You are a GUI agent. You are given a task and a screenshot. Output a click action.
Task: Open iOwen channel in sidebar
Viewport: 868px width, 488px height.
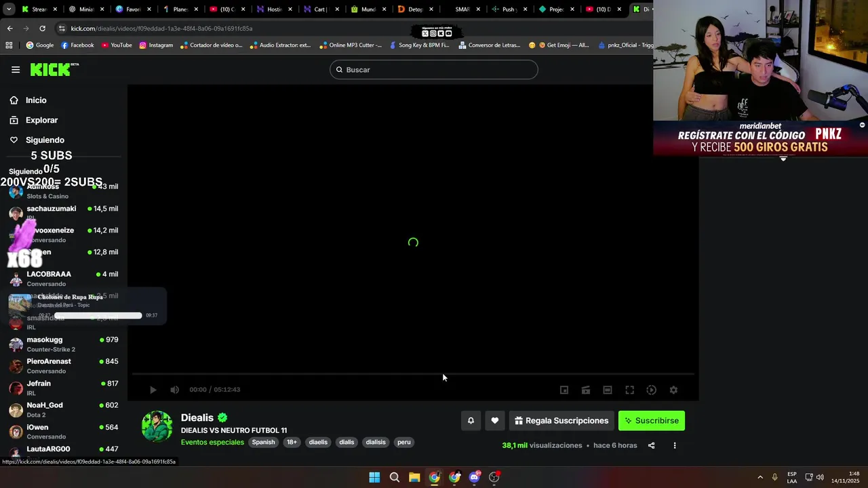click(64, 432)
